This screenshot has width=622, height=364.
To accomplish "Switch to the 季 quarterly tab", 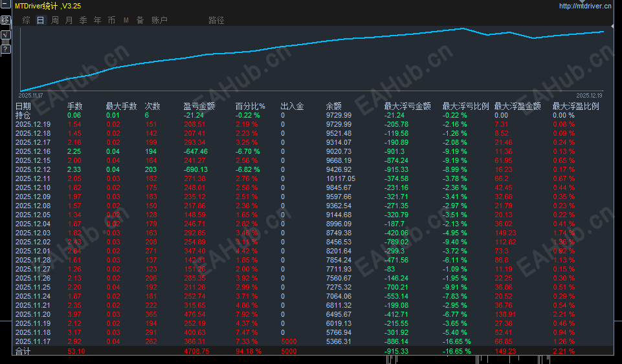I will (x=83, y=20).
